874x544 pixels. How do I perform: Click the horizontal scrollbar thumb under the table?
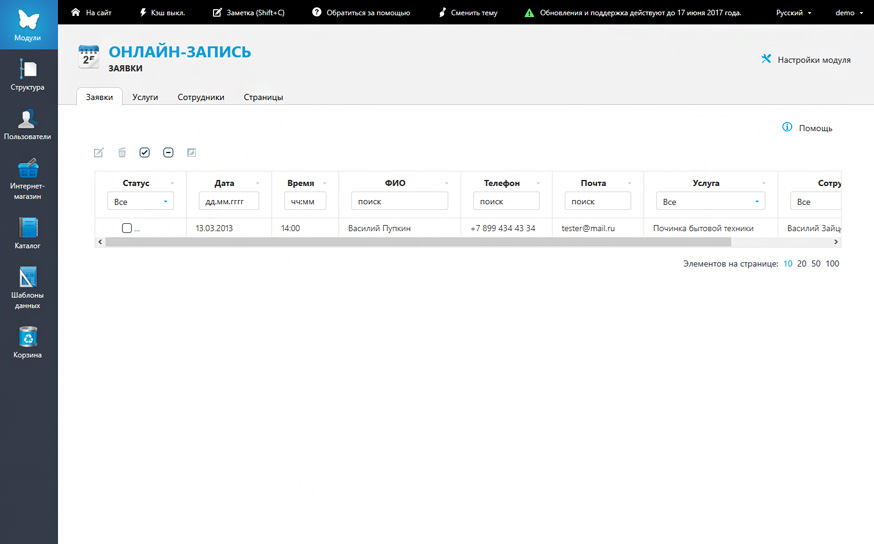click(418, 242)
